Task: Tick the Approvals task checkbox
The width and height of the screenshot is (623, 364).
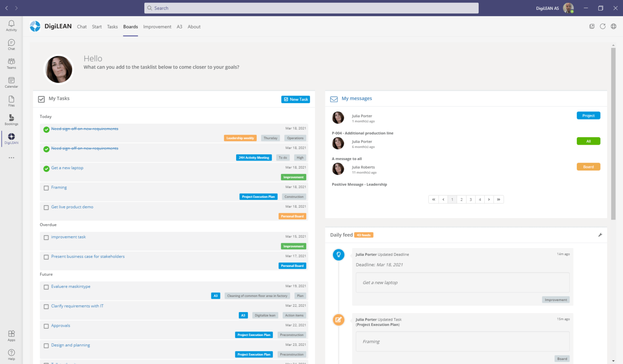Action: click(46, 326)
